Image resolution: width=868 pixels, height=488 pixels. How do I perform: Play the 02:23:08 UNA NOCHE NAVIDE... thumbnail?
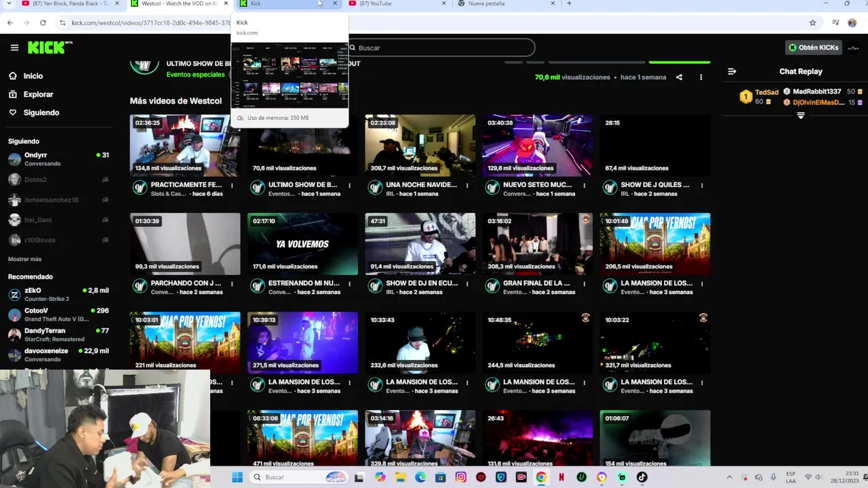tap(420, 145)
